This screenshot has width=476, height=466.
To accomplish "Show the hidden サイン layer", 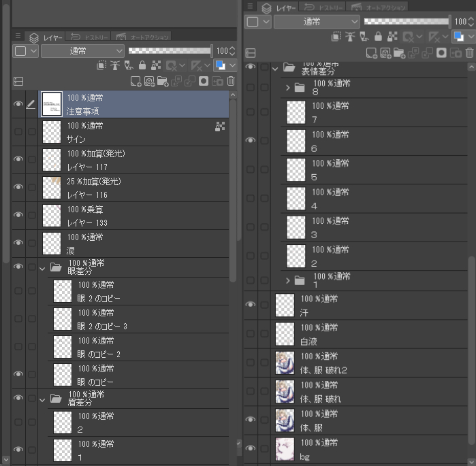I will click(x=18, y=131).
